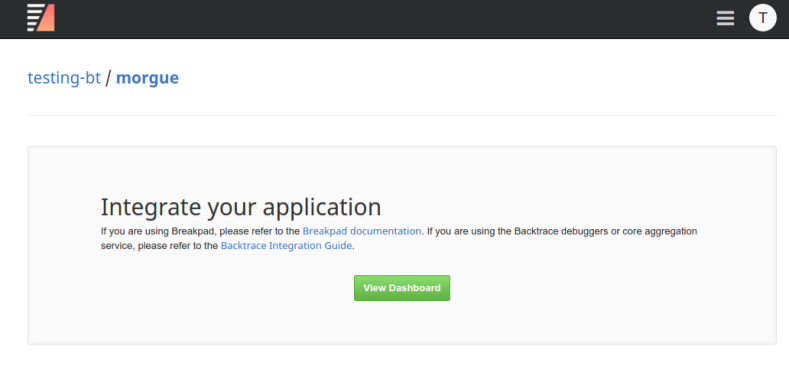Open the hamburger menu icon
This screenshot has width=789, height=386.
[725, 18]
